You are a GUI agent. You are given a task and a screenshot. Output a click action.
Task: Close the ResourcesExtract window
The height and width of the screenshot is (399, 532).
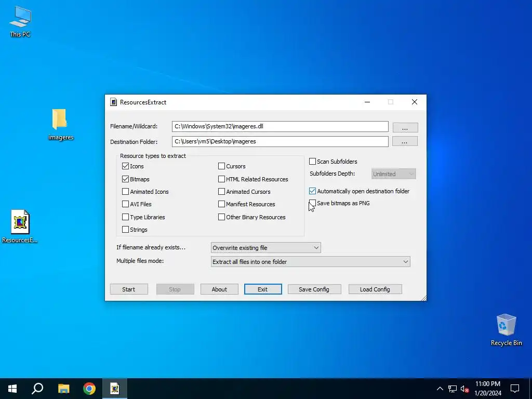[414, 102]
